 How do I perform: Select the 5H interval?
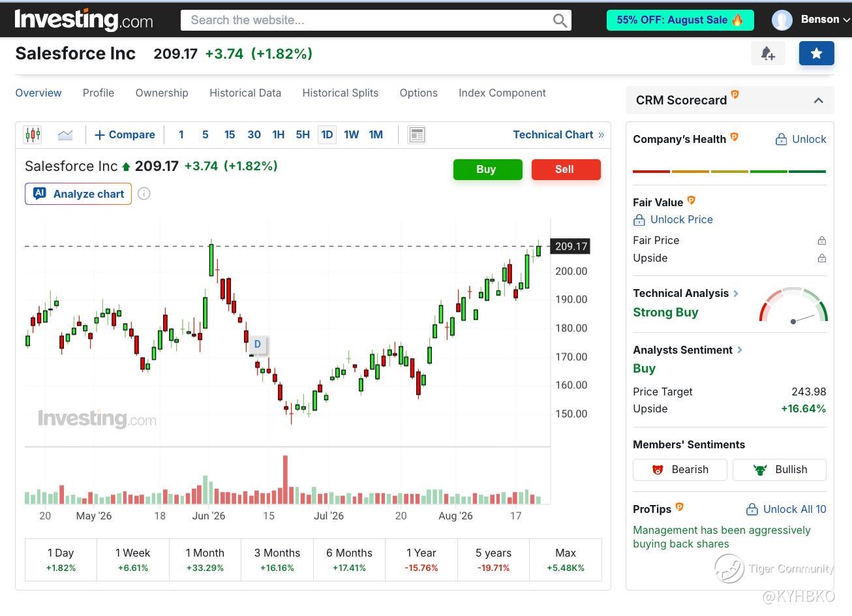303,135
